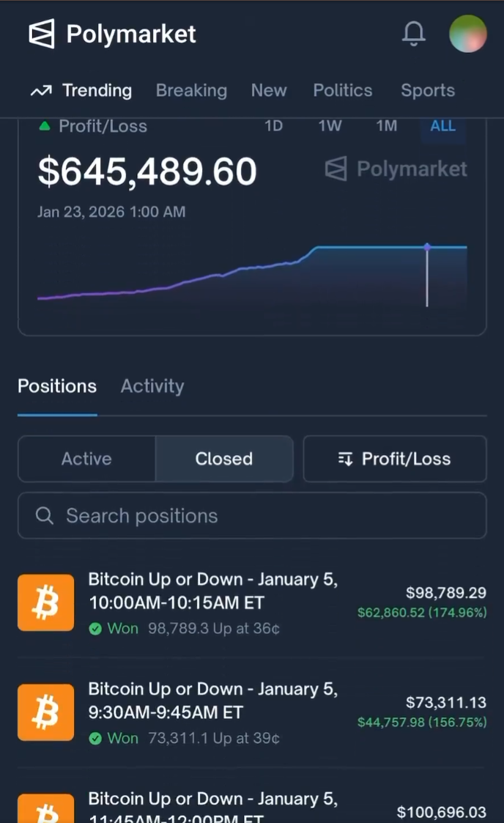Click the search magnifier icon
Screen dimensions: 504x823
pos(45,516)
